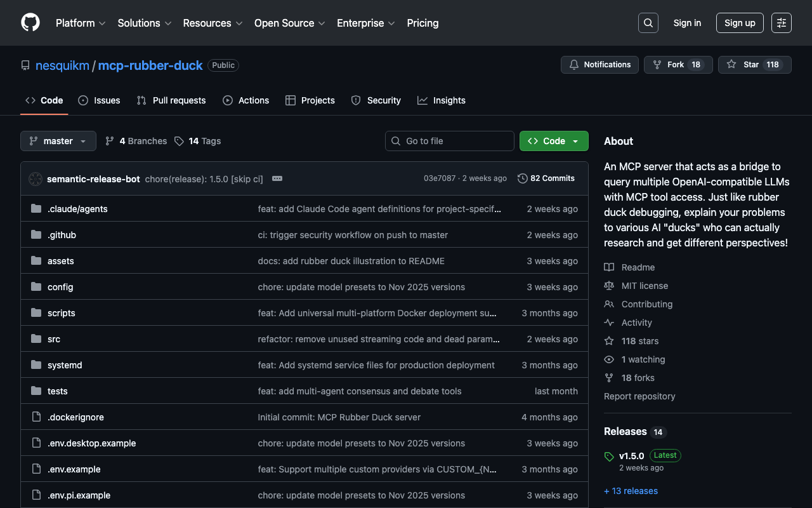Viewport: 812px width, 508px height.
Task: Expand the green Code dropdown
Action: [554, 141]
